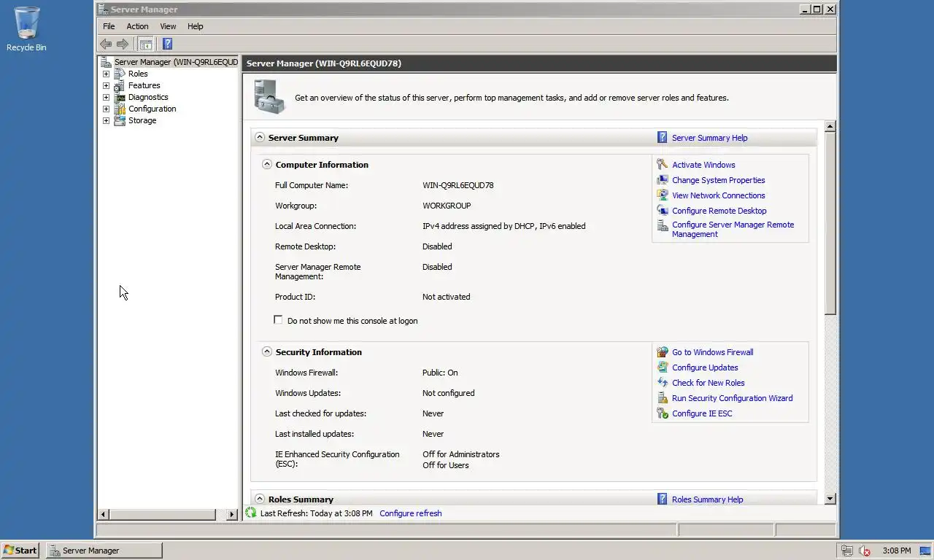This screenshot has width=934, height=560.
Task: Check 'Do not show me this console at logon'
Action: tap(278, 320)
